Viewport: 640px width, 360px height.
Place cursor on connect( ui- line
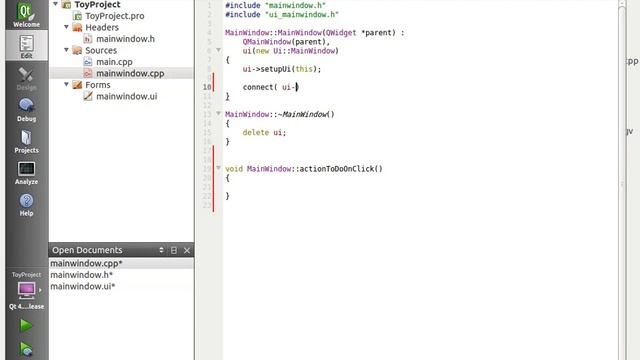(x=270, y=87)
